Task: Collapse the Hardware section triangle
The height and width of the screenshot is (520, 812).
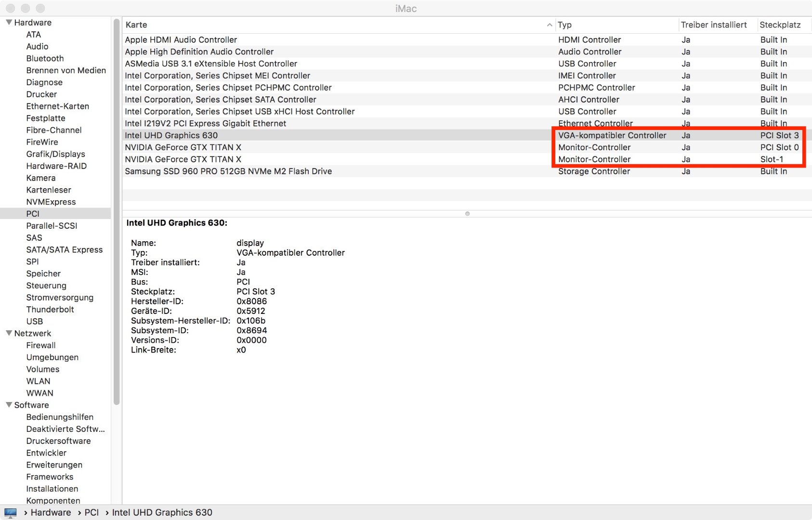Action: click(x=9, y=22)
